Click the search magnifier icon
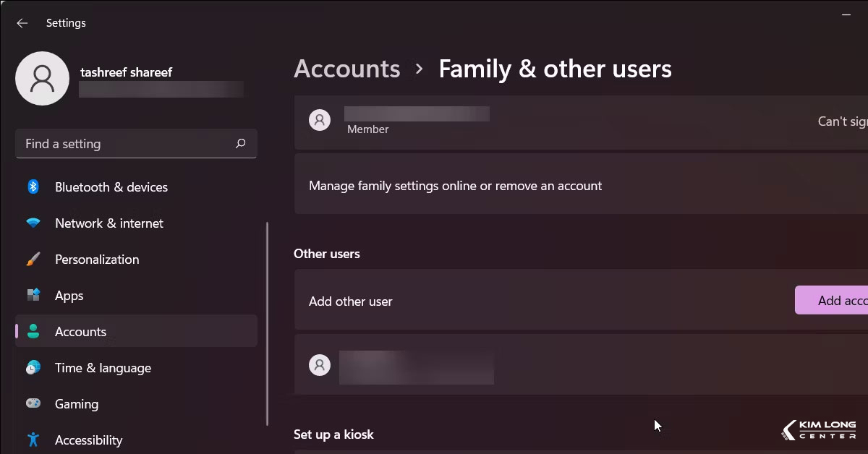Screen dimensions: 868x454 (241, 144)
